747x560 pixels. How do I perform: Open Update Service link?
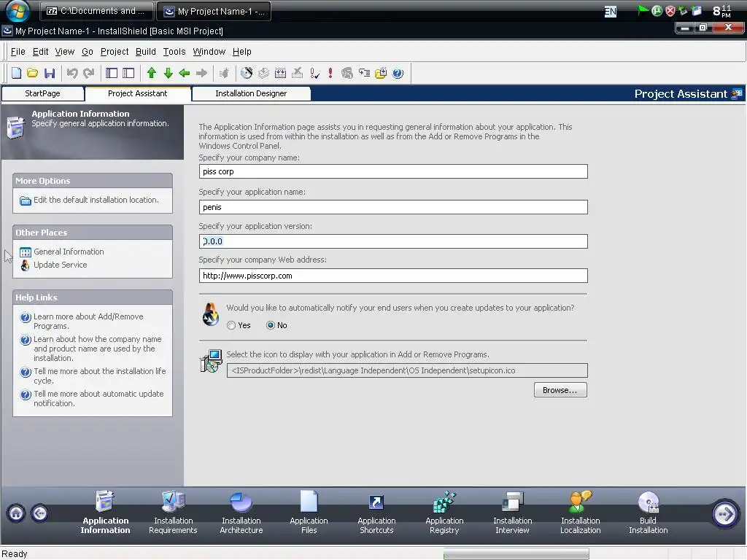60,265
